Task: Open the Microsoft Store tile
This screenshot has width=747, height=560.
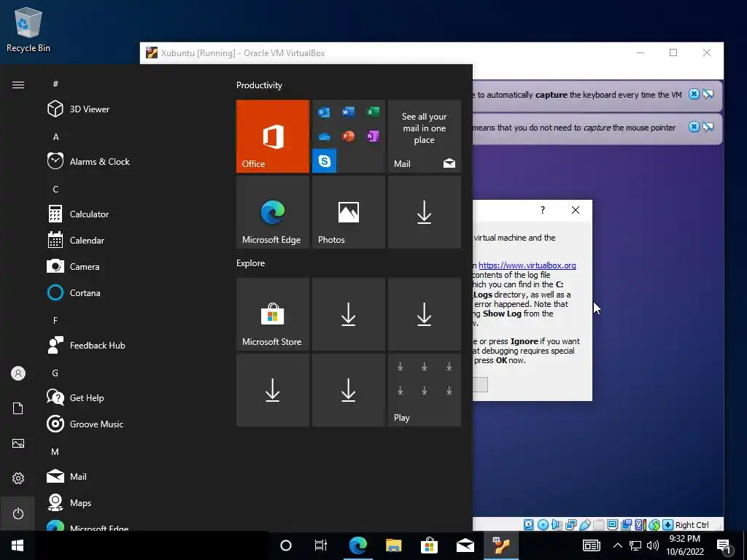Action: 273,314
